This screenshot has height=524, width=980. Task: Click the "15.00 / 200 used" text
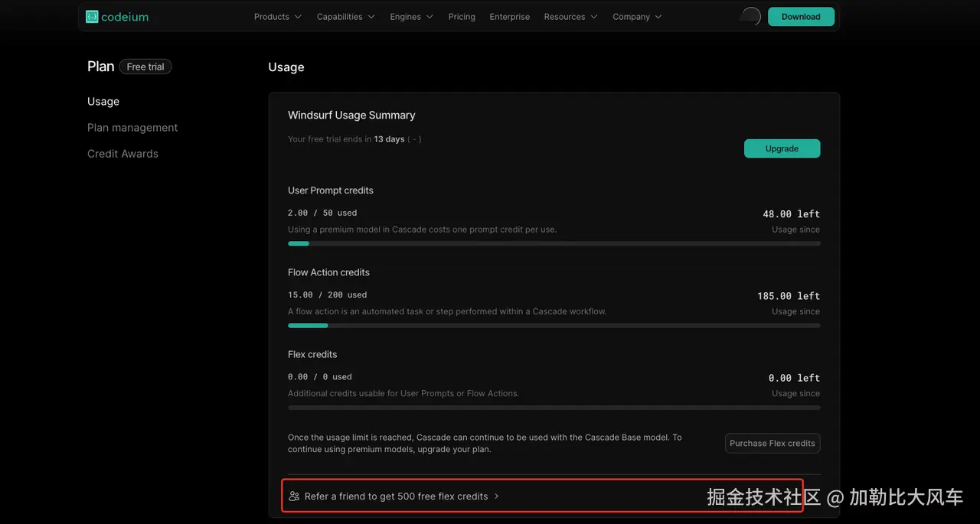coord(328,295)
